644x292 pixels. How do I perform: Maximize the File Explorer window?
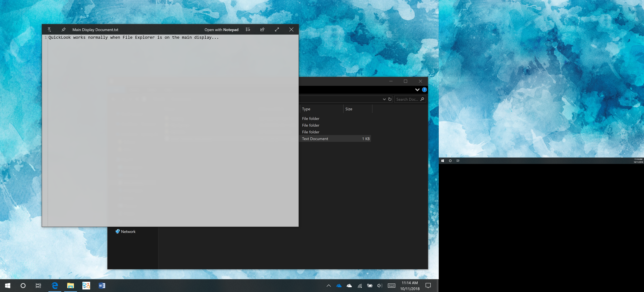(x=406, y=81)
